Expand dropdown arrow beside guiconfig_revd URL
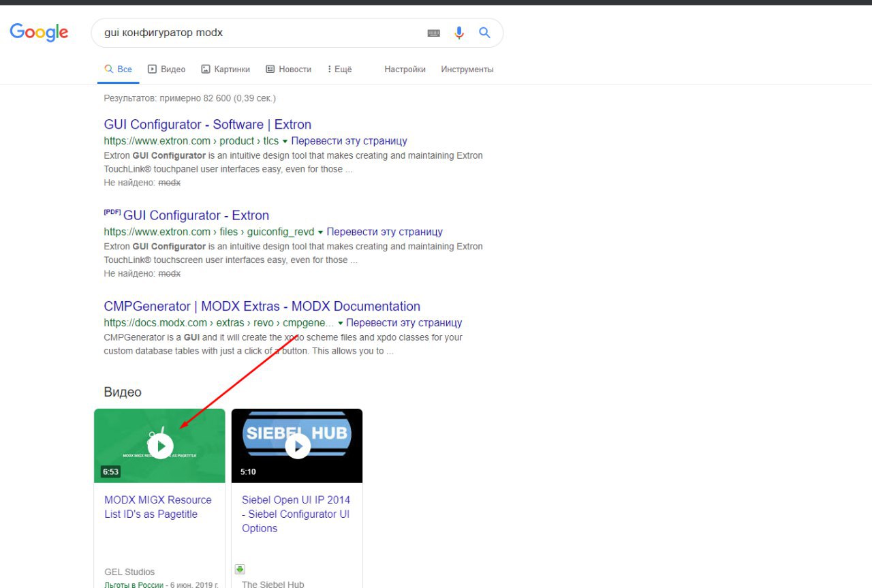Image resolution: width=872 pixels, height=588 pixels. [x=320, y=232]
